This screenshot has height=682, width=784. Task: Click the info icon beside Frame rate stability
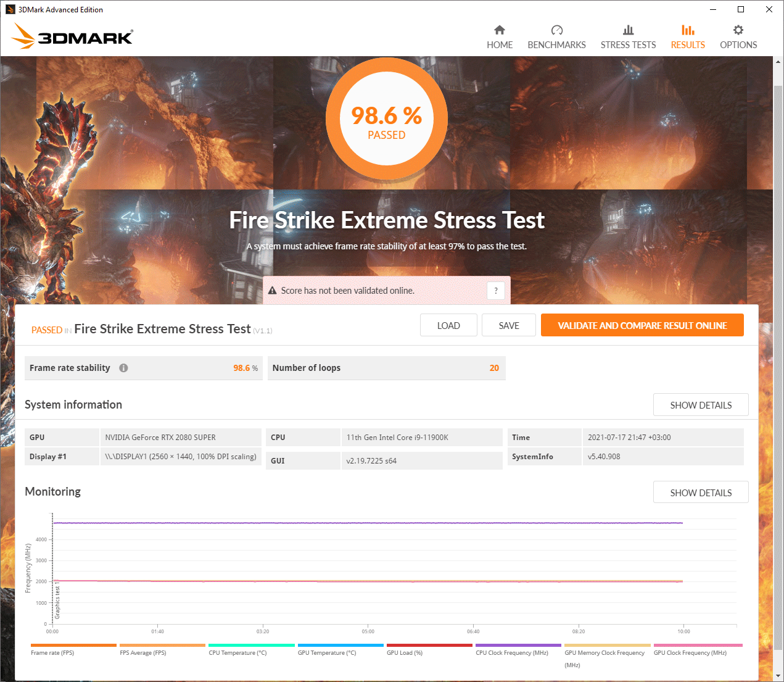point(123,368)
